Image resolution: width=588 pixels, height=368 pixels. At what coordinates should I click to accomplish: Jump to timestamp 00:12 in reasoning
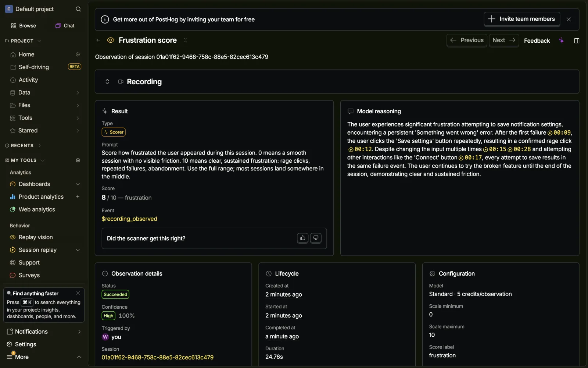(x=360, y=149)
